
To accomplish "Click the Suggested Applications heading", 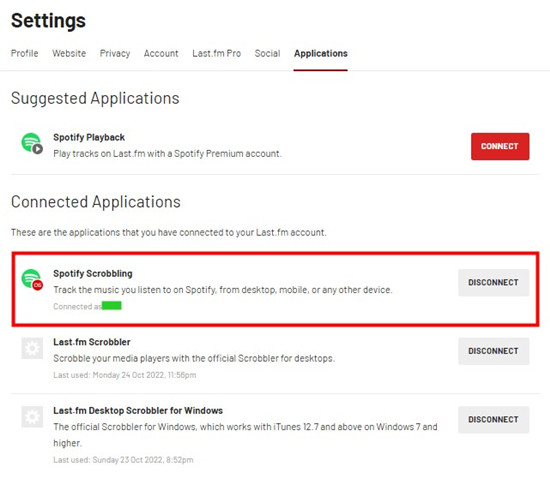I will pos(95,98).
